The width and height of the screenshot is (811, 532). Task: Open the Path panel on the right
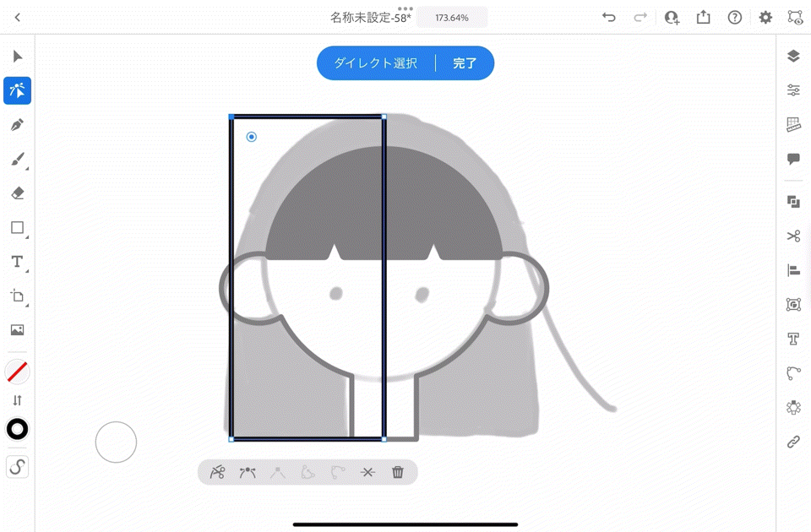(x=793, y=372)
